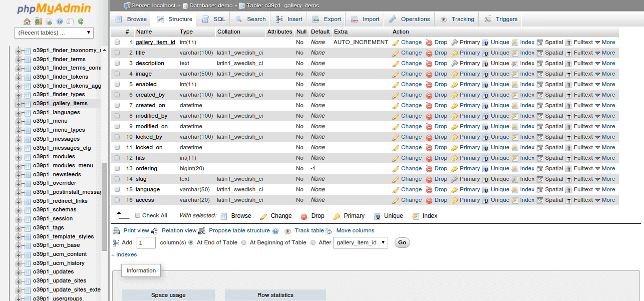The height and width of the screenshot is (301, 644).
Task: Click the Name column header
Action: point(144,32)
